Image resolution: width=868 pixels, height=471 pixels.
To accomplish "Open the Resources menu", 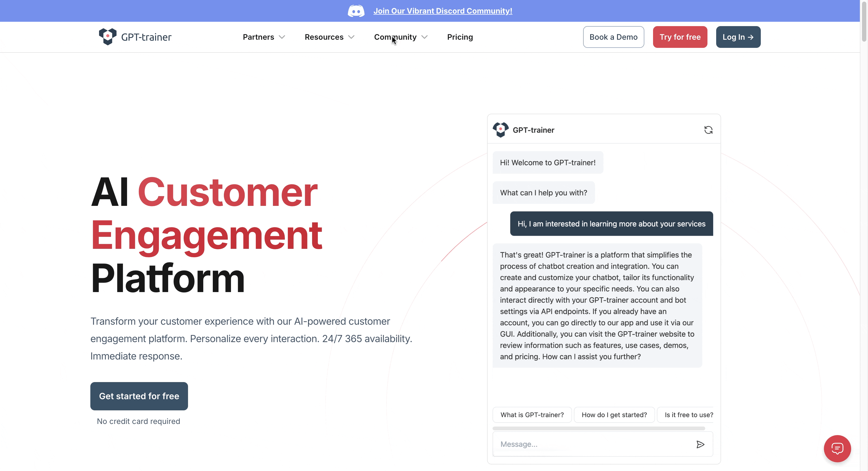I will [x=324, y=37].
